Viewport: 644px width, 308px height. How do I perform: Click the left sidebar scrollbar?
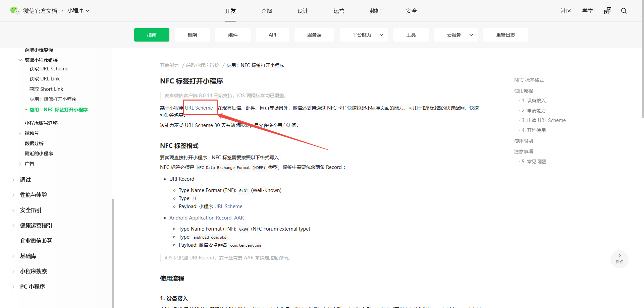click(113, 253)
